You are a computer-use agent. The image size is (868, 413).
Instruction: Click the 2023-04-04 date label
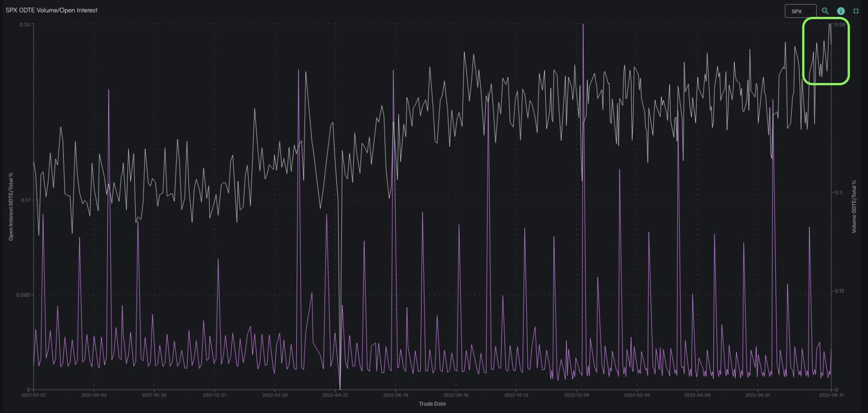[697, 395]
